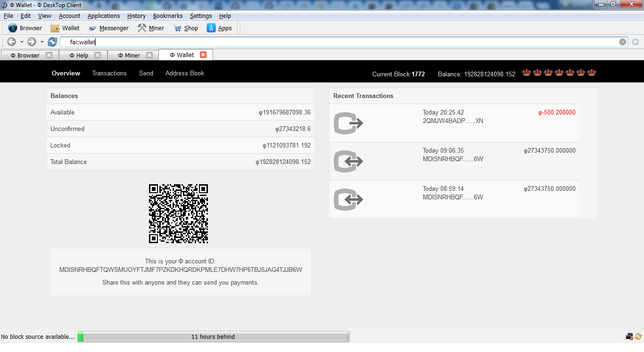The height and width of the screenshot is (352, 644).
Task: Open the Transactions wallet page
Action: click(109, 73)
